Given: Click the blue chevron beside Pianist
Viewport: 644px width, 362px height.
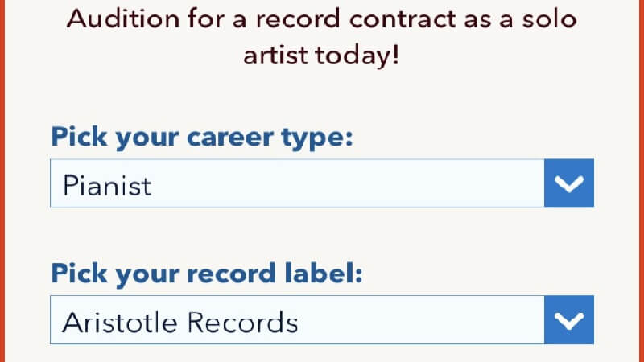Looking at the screenshot, I should [x=569, y=183].
